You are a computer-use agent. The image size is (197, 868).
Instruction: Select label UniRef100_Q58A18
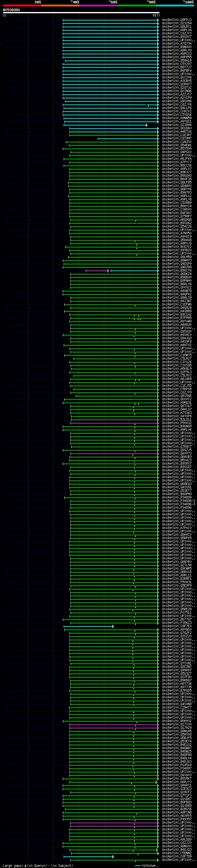[x=176, y=61]
